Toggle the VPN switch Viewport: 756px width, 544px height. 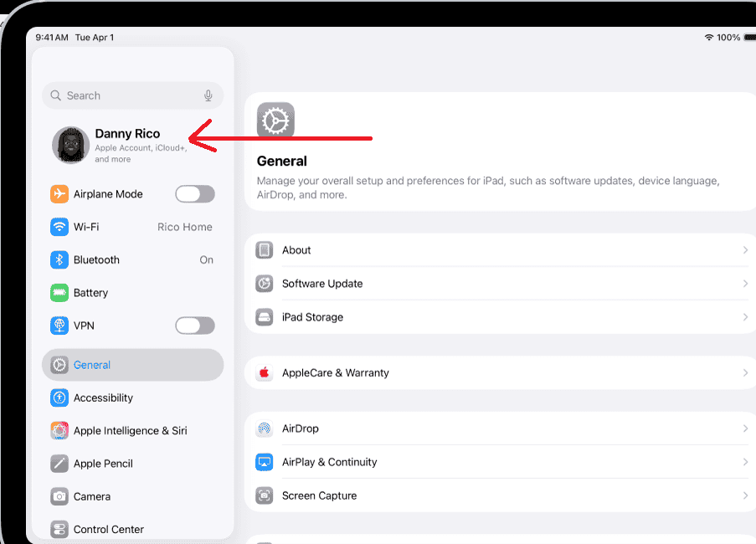tap(195, 326)
